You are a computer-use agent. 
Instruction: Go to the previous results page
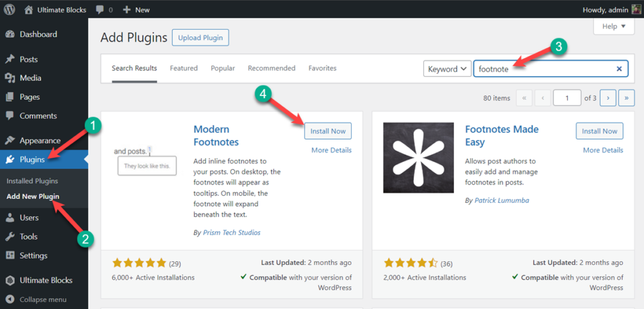tap(543, 98)
